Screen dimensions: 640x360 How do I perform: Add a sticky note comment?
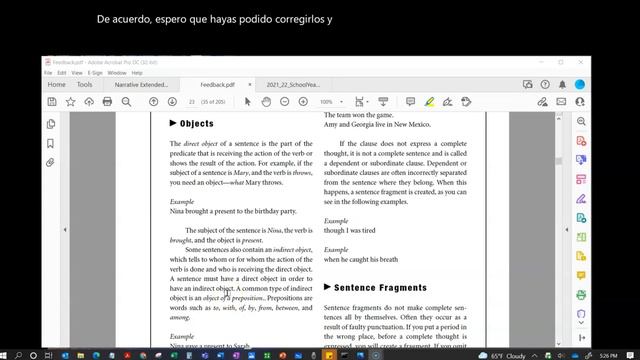coord(410,102)
